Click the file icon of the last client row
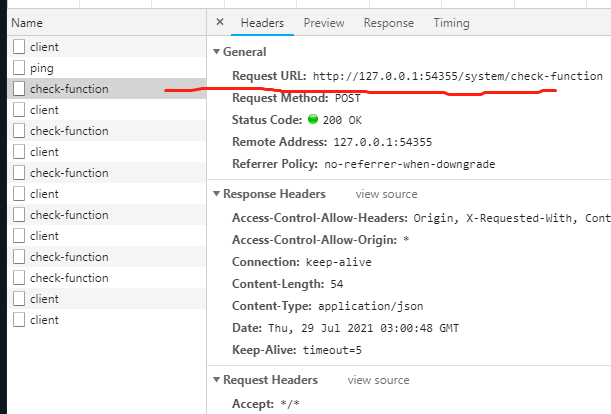This screenshot has height=414, width=611. point(19,320)
